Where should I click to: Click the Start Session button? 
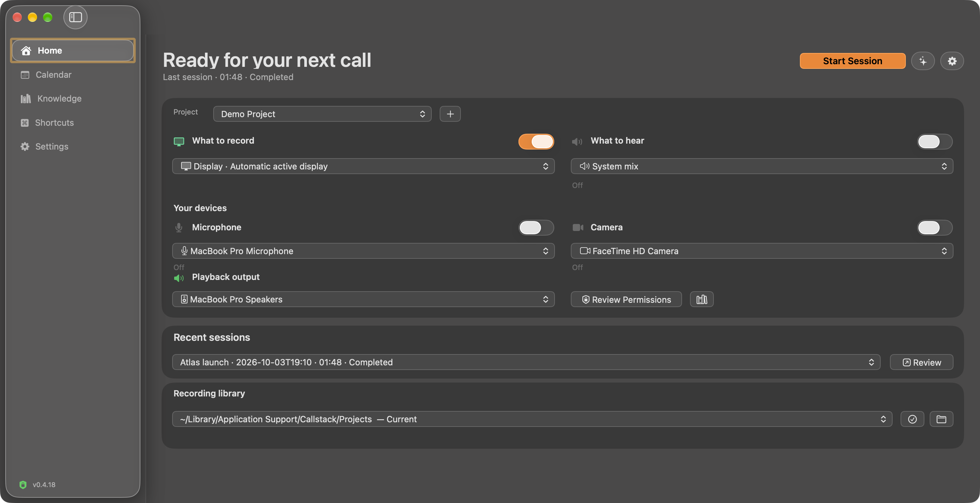[x=853, y=61]
